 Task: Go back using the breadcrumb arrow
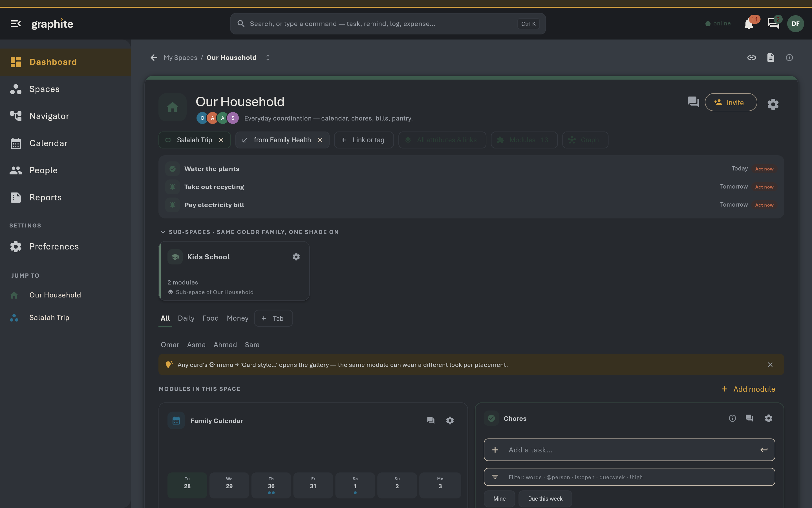[154, 58]
